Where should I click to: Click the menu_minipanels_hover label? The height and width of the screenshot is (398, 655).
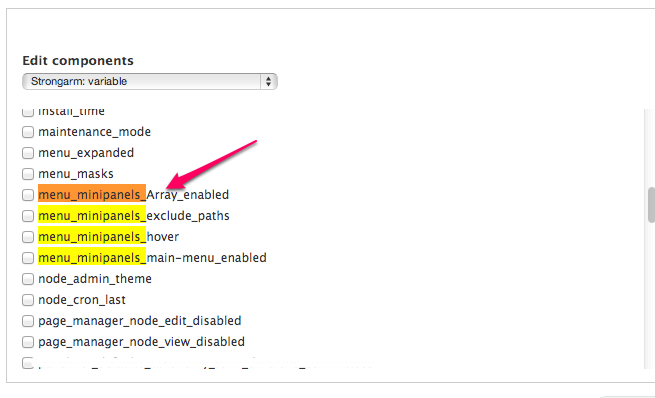click(108, 237)
